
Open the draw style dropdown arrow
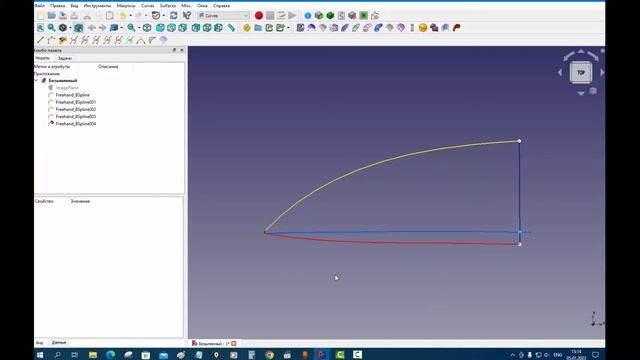(70, 28)
